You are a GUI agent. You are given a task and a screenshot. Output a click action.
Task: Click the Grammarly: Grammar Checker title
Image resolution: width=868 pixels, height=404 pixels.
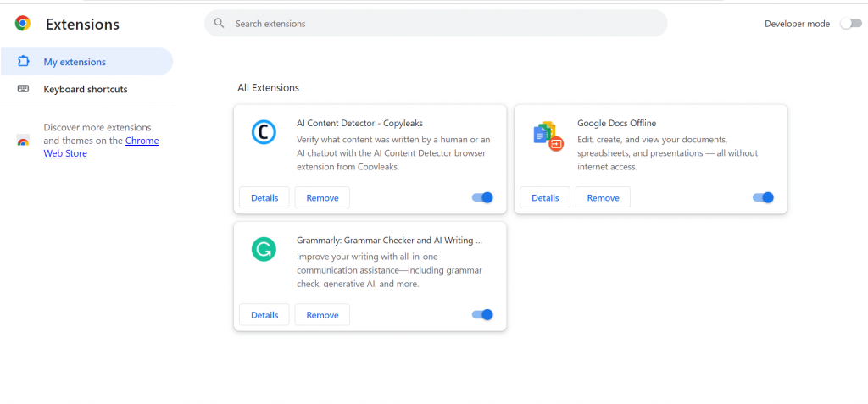point(390,241)
